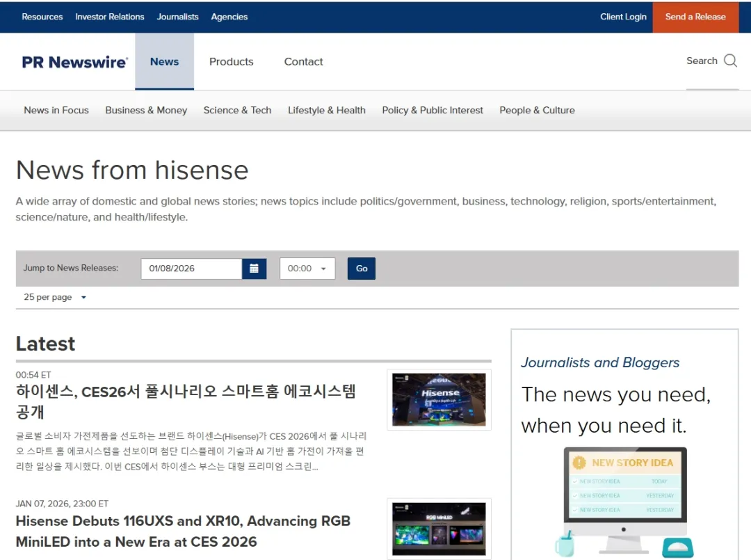This screenshot has width=751, height=560.
Task: Open the Investor Relations link
Action: tap(110, 17)
